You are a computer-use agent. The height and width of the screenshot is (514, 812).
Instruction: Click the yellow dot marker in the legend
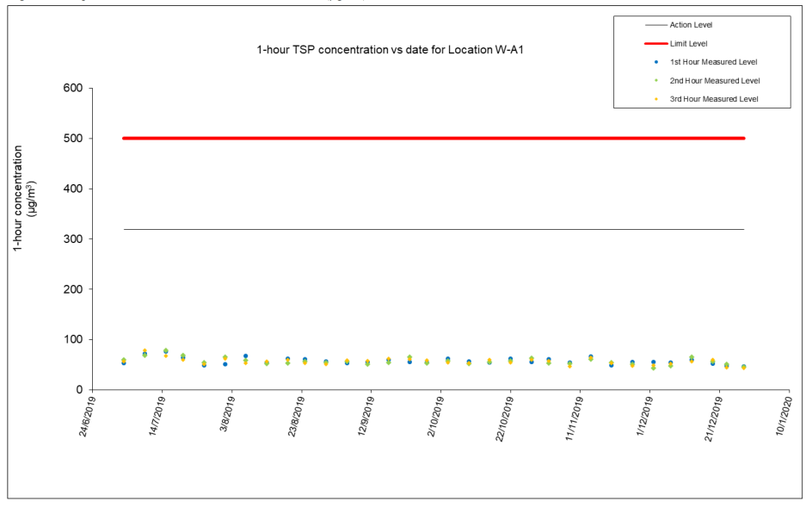pyautogui.click(x=655, y=100)
